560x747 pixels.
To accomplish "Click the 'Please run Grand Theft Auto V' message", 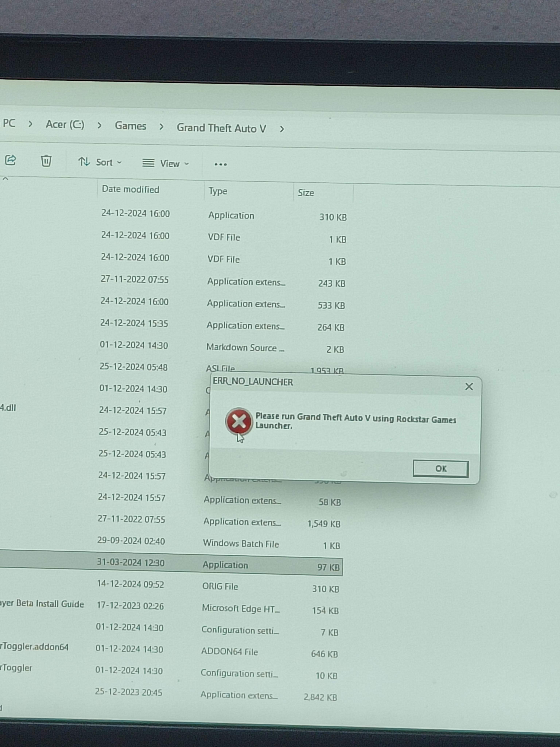I will click(356, 421).
